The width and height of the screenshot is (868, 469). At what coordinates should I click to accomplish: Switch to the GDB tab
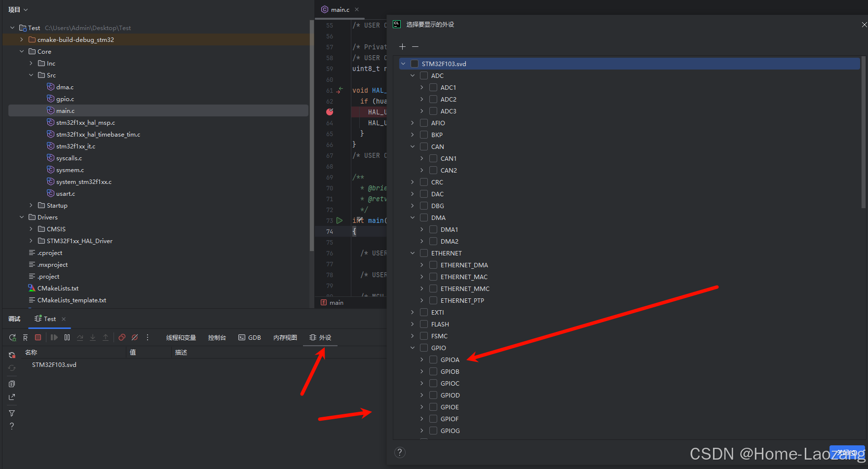[x=250, y=337]
